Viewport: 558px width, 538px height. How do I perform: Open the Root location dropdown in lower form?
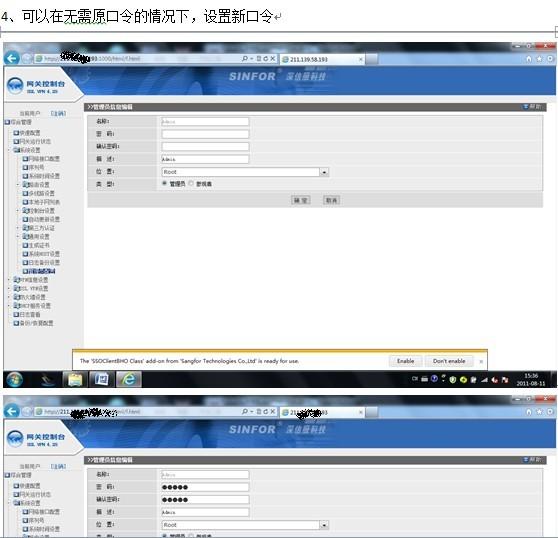click(x=324, y=525)
